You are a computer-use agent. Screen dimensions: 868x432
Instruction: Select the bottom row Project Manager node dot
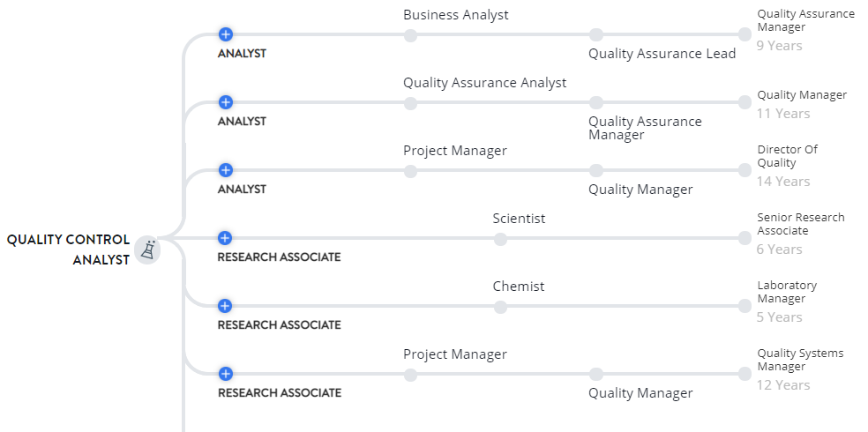410,375
